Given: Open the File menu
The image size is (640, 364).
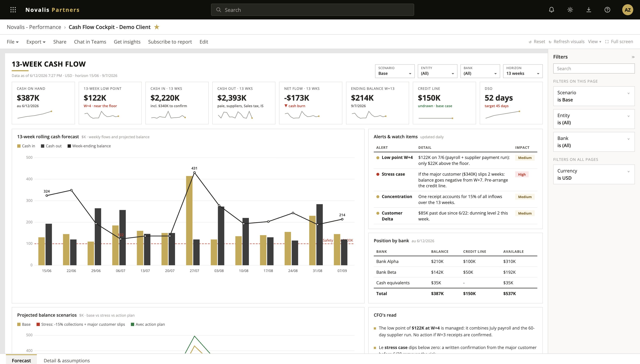Looking at the screenshot, I should point(12,42).
